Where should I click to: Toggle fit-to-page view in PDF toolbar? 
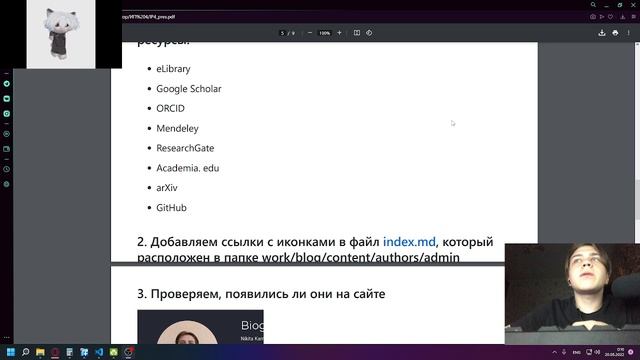point(357,33)
